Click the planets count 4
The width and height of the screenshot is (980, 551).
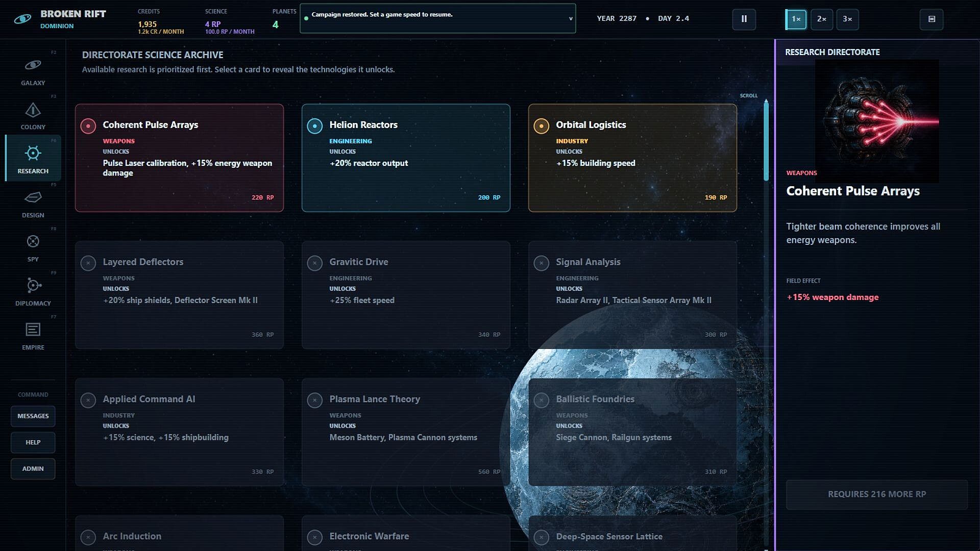(276, 24)
